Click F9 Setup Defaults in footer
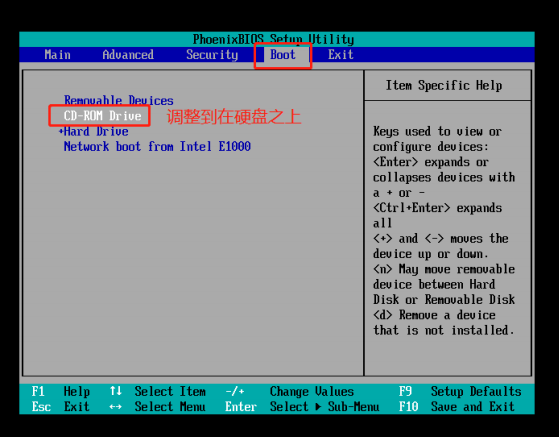Viewport: 559px width, 437px height. [460, 391]
